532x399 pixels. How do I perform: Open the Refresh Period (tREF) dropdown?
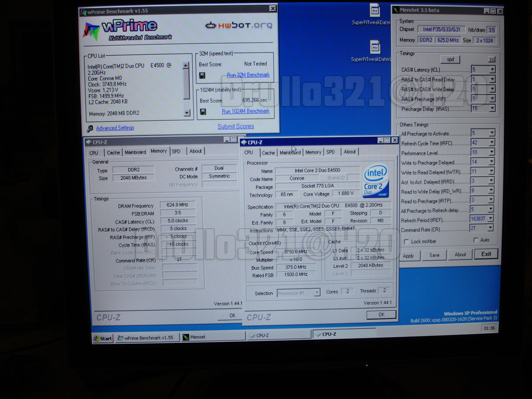coord(490,218)
